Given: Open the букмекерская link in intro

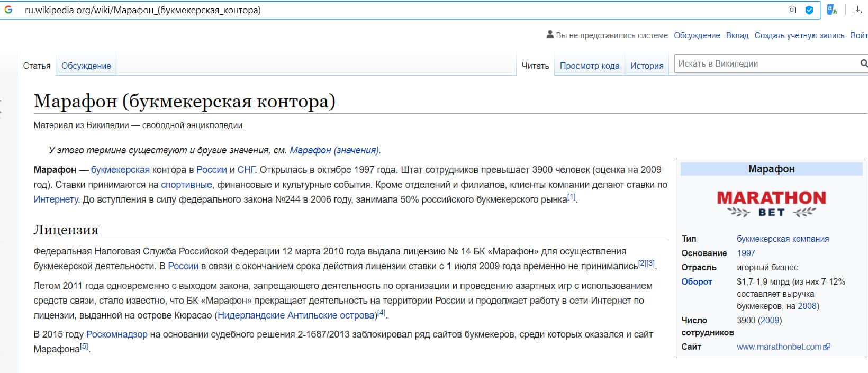Looking at the screenshot, I should click(x=120, y=170).
